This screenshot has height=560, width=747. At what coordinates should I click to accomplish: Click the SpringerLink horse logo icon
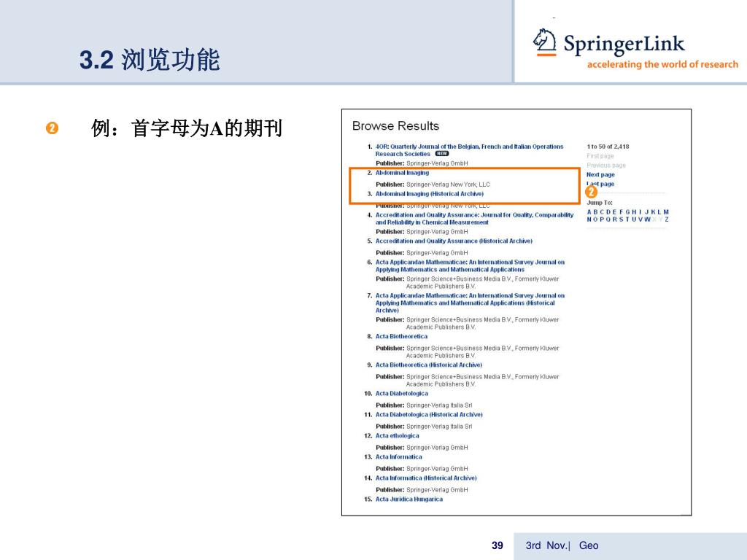(x=545, y=42)
